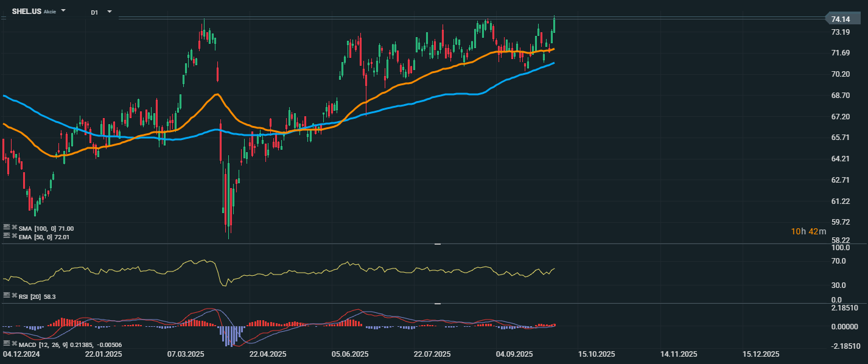Remove the RSI [20] indicator

pos(14,295)
